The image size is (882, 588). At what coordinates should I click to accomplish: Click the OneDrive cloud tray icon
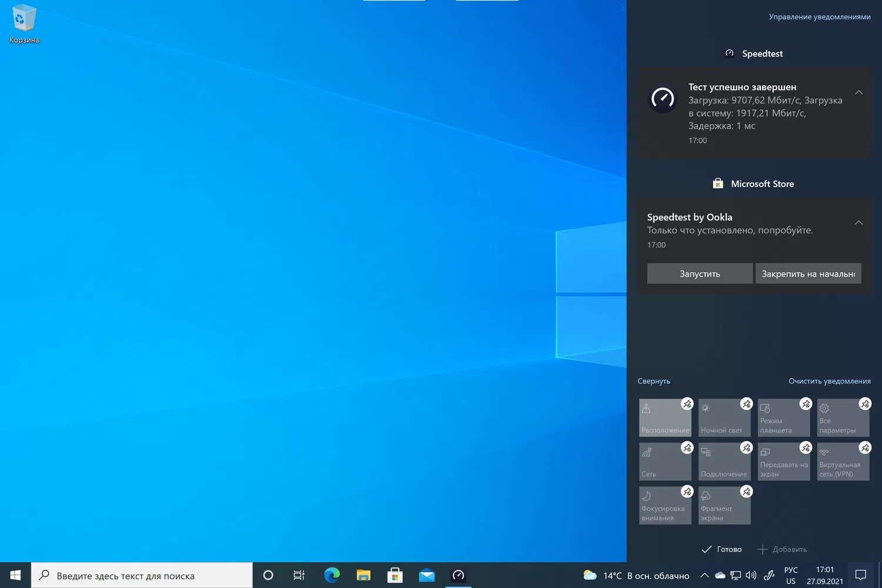pos(720,575)
